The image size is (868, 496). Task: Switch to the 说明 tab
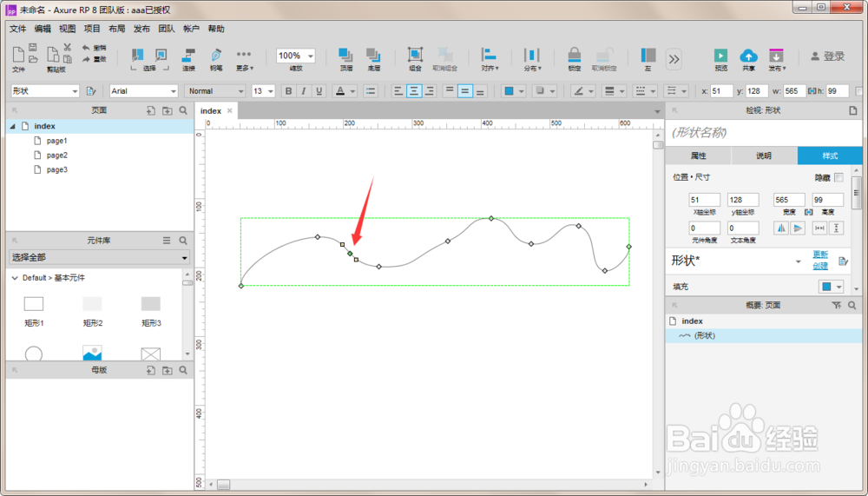point(764,155)
